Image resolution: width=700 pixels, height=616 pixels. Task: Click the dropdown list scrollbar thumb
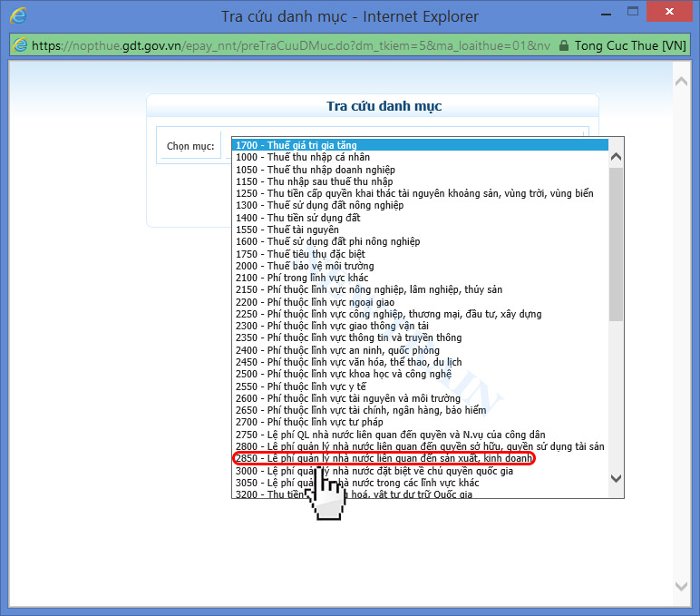616,244
